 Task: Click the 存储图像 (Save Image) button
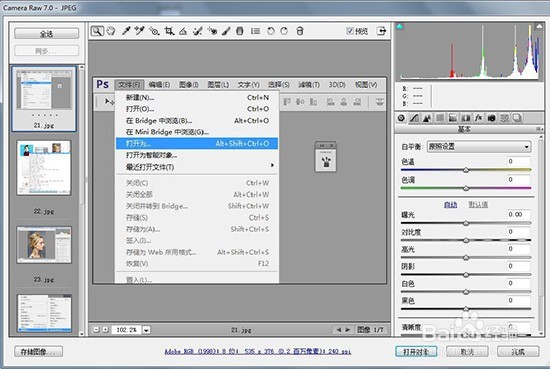tap(39, 351)
